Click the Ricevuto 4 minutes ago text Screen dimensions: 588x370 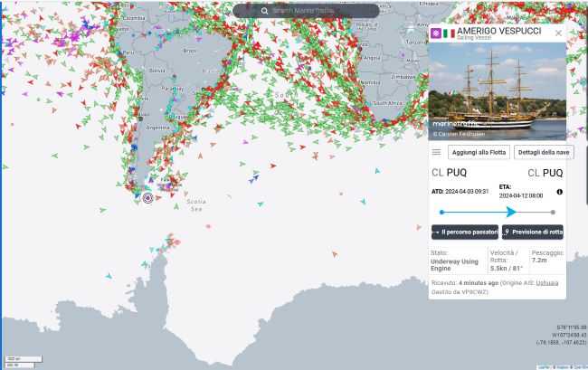[465, 282]
